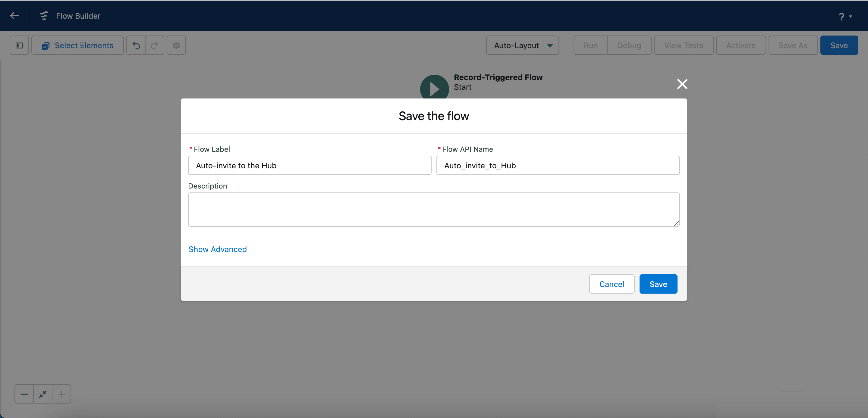The height and width of the screenshot is (418, 868).
Task: Open the help question mark menu
Action: pyautogui.click(x=845, y=17)
